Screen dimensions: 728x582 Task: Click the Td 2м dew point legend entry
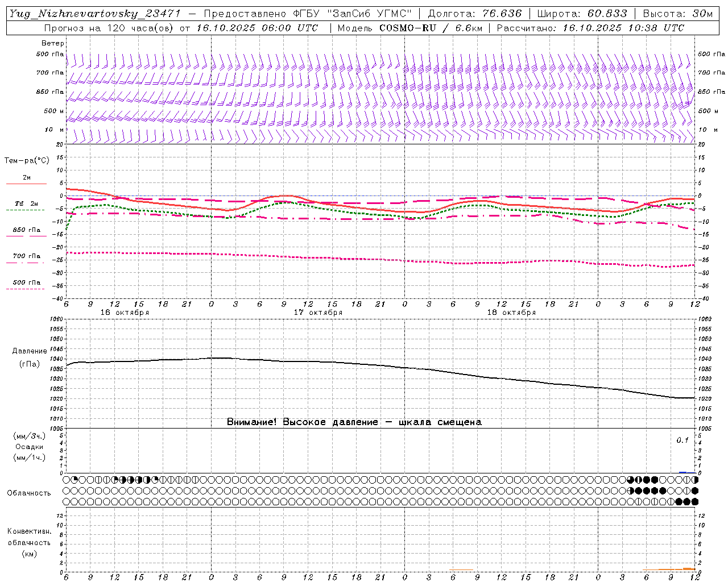pos(26,203)
